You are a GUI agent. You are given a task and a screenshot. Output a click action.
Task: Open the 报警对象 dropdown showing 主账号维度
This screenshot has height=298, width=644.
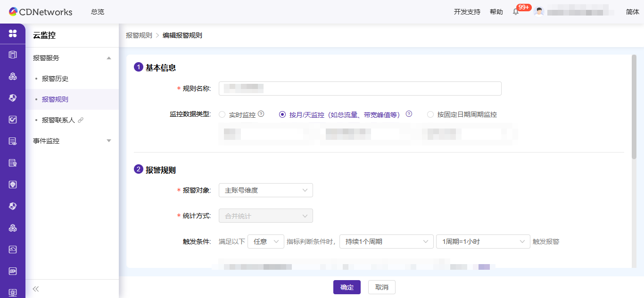pyautogui.click(x=265, y=190)
